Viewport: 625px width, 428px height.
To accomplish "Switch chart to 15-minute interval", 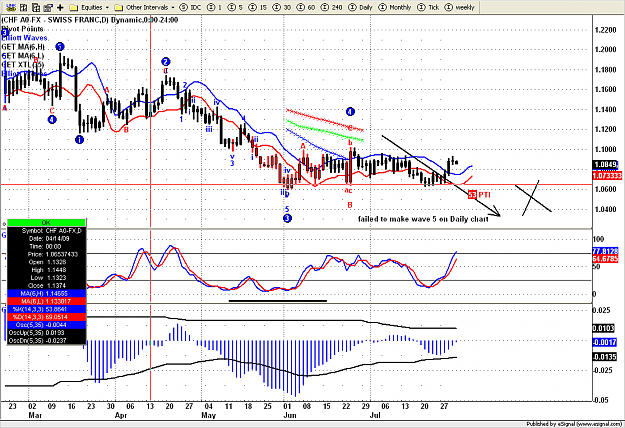I will [x=257, y=7].
